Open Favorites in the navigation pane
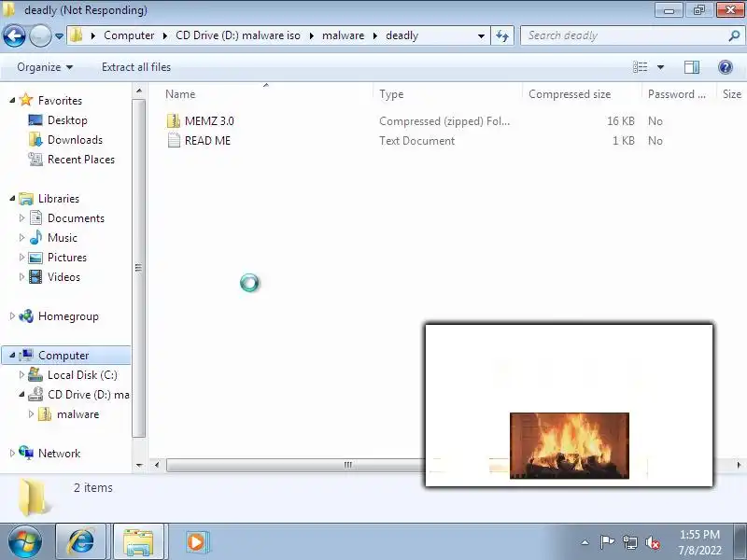The height and width of the screenshot is (560, 747). (x=60, y=101)
